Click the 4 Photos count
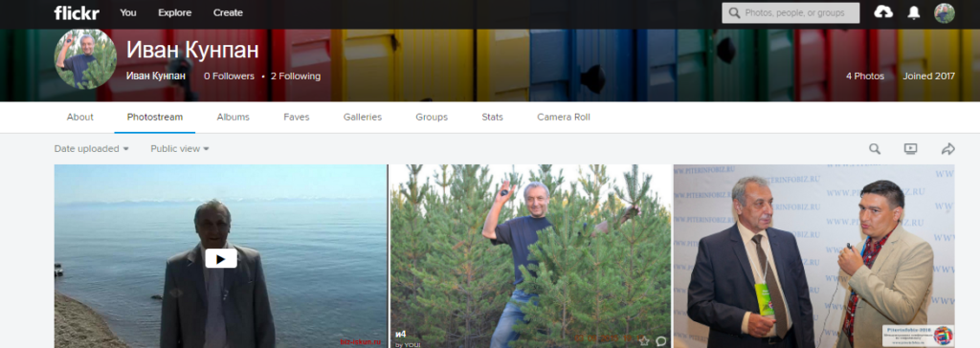The width and height of the screenshot is (980, 348). tap(865, 76)
